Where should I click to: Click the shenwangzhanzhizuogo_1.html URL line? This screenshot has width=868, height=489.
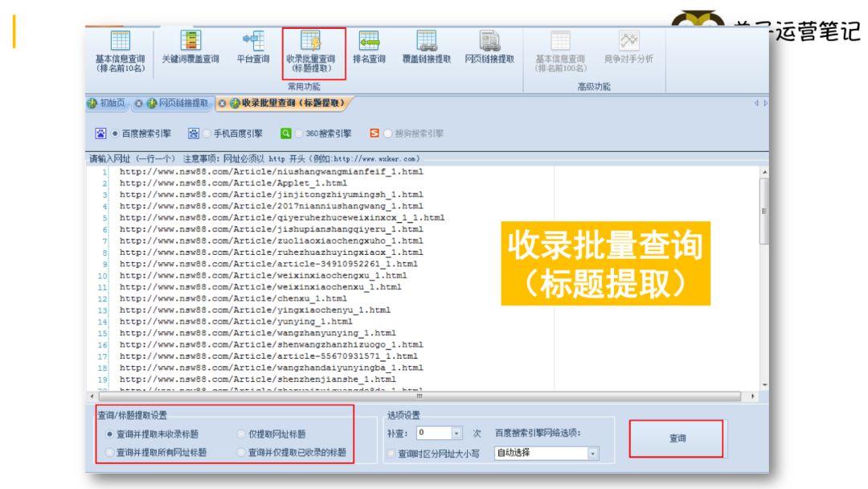271,344
